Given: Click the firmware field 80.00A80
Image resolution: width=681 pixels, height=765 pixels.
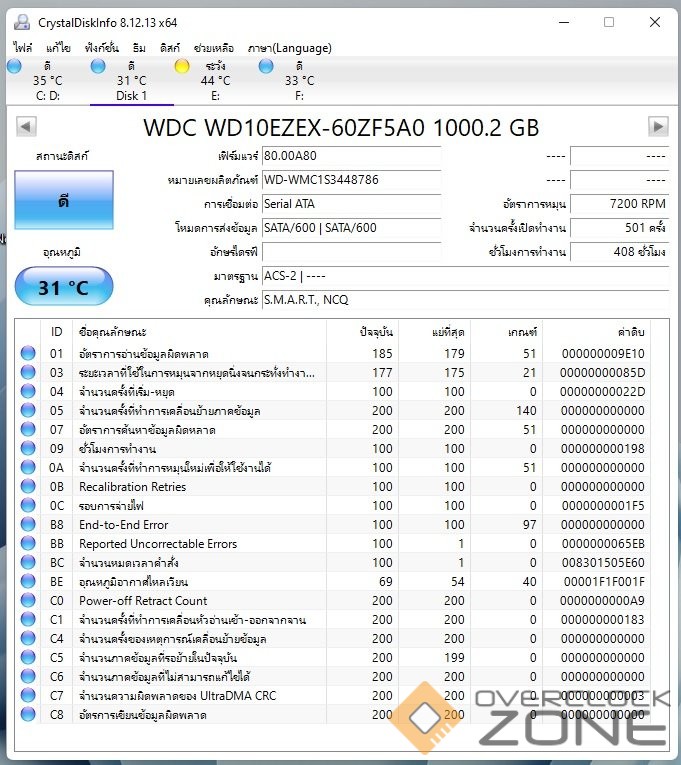Looking at the screenshot, I should [351, 156].
